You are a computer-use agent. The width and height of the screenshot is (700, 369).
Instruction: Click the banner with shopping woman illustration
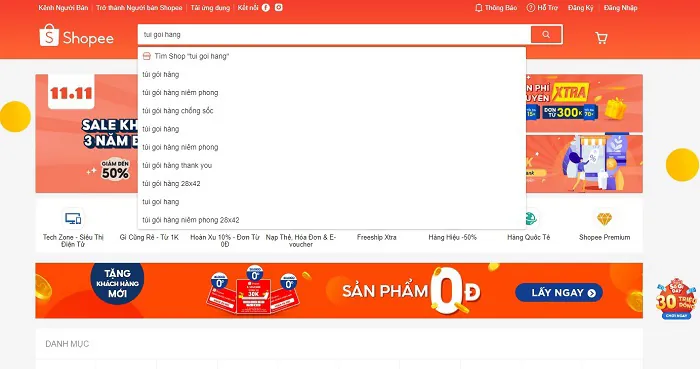[584, 164]
